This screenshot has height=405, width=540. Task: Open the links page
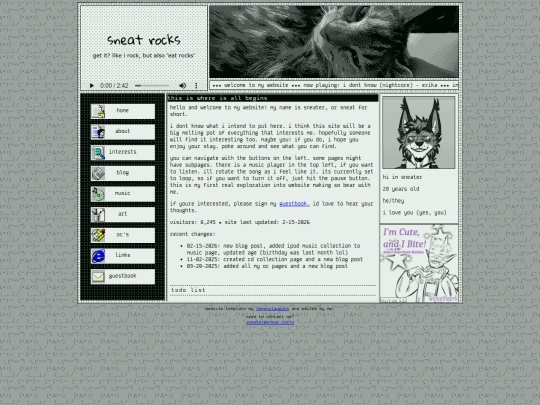[123, 256]
